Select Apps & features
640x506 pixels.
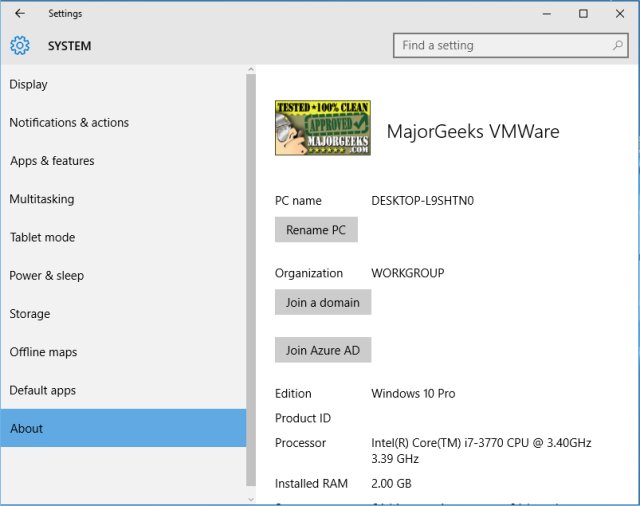[123, 161]
